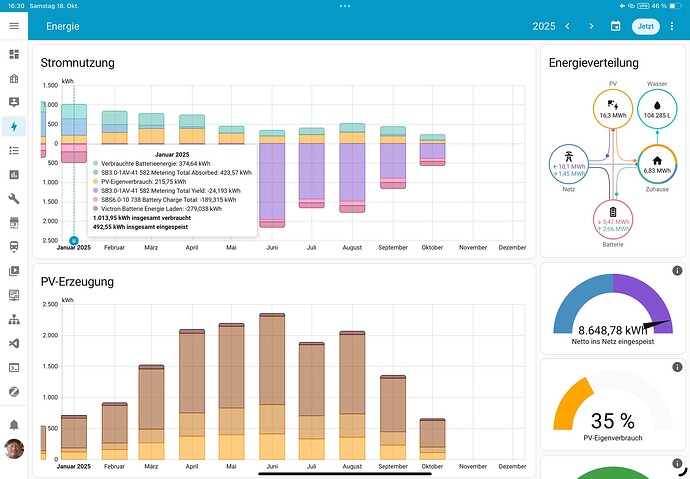The image size is (690, 479).
Task: Click '1.013,95 kWh insgesamt verbraucht' text
Action: pos(142,218)
